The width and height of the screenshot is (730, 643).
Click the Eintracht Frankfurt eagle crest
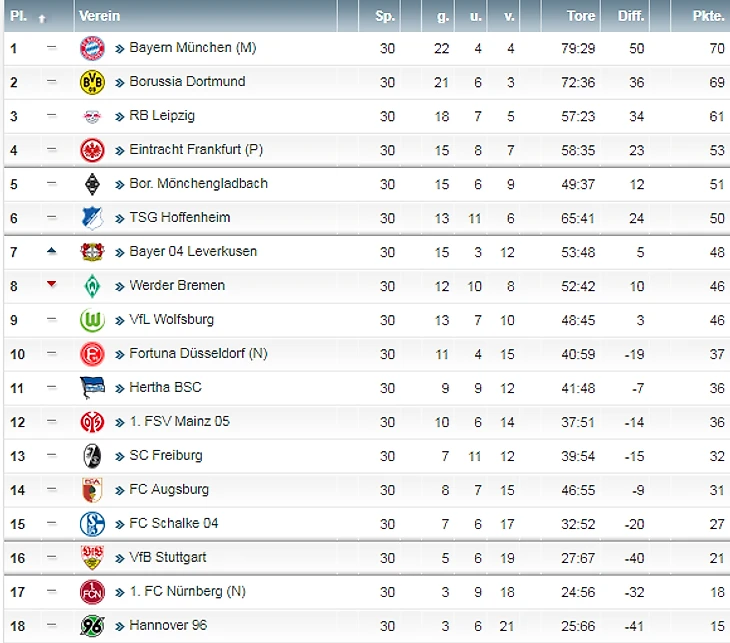click(x=92, y=150)
